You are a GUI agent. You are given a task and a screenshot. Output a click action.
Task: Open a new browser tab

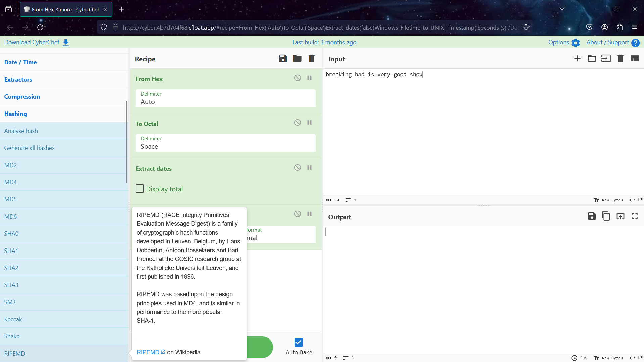(x=122, y=9)
